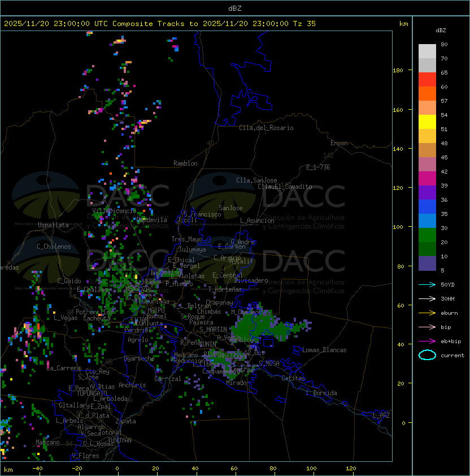The height and width of the screenshot is (476, 470).
Task: Click the pink bip arrow icon
Action: [427, 327]
